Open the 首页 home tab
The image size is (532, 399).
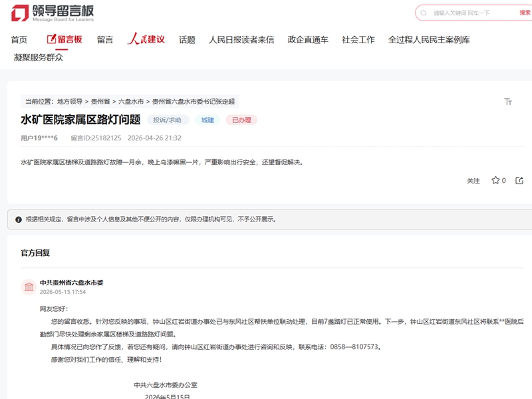(19, 40)
